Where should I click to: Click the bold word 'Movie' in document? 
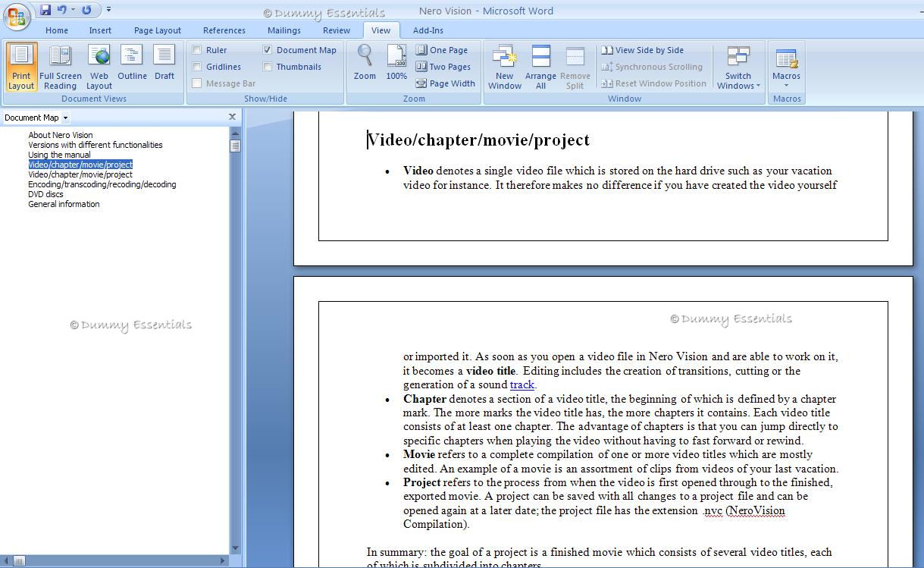coord(419,454)
